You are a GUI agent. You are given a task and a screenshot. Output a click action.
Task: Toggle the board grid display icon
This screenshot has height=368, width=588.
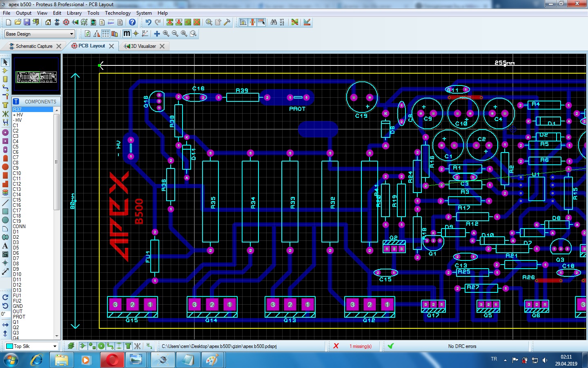tap(106, 34)
